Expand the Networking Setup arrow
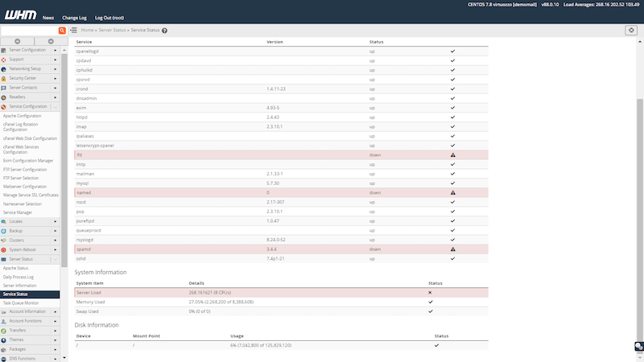 (x=55, y=69)
